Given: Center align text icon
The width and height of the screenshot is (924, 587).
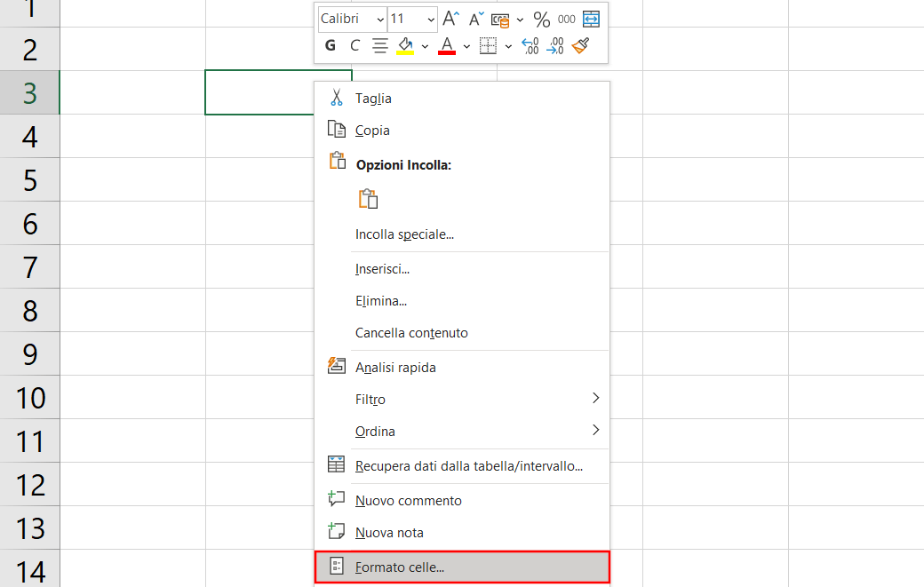Looking at the screenshot, I should tap(380, 45).
